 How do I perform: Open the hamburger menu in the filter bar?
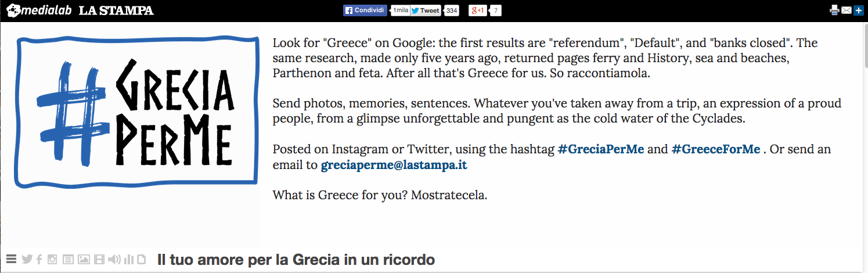tap(11, 259)
